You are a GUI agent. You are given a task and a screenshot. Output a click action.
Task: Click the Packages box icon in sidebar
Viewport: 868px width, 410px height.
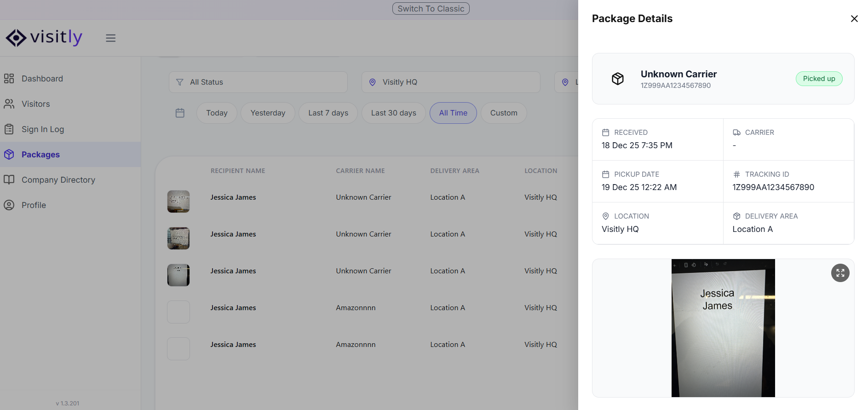(9, 155)
